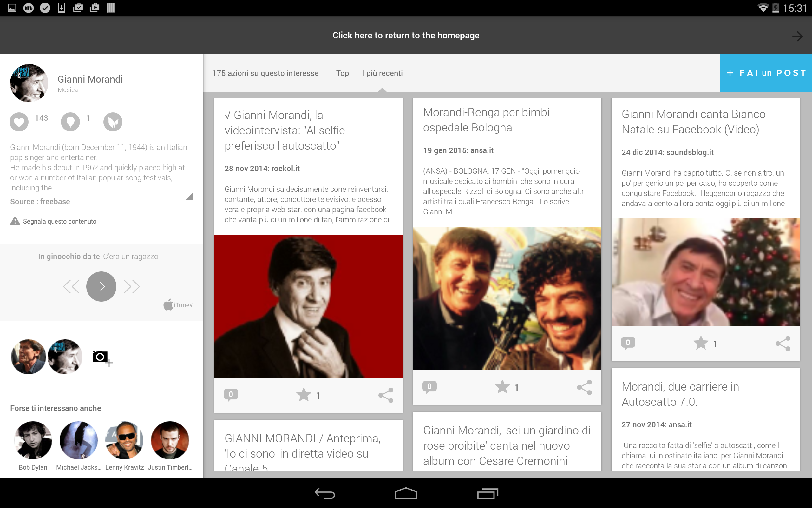Open article Gianni Morandi canta Bianco Natale

693,122
